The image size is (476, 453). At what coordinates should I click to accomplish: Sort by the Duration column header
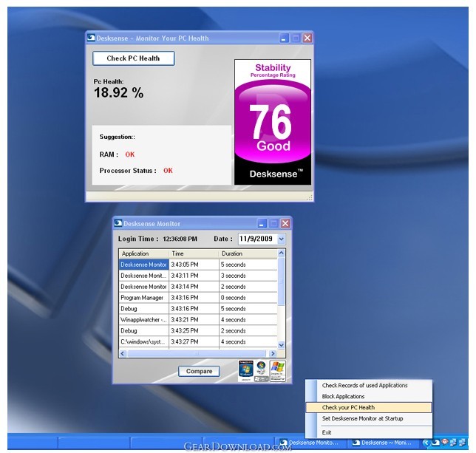248,253
